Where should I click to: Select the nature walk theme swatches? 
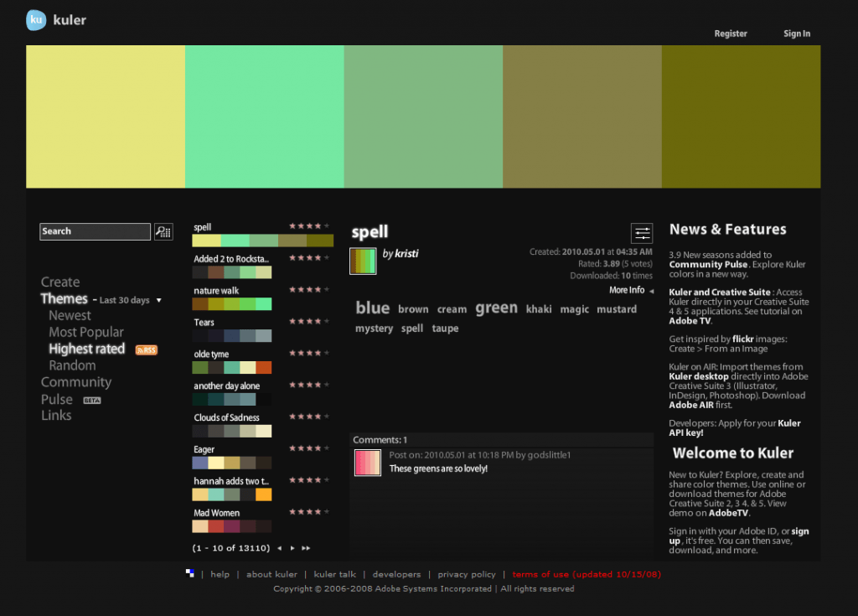click(232, 304)
